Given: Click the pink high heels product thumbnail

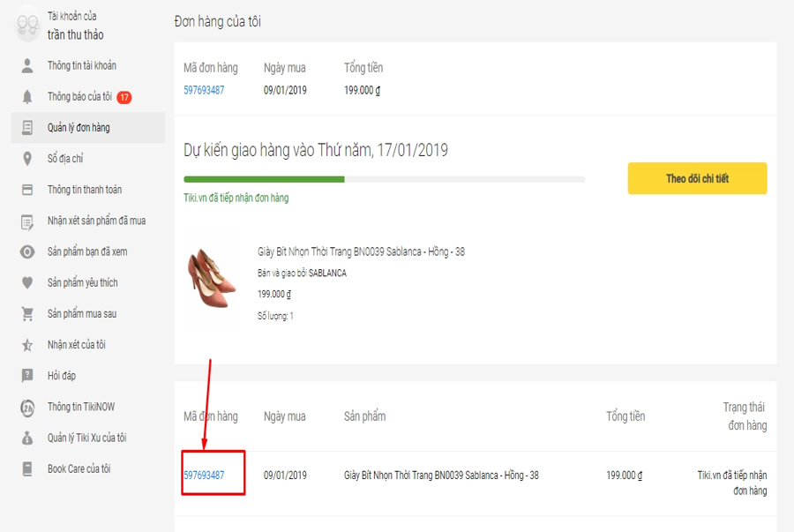Looking at the screenshot, I should pos(212,279).
